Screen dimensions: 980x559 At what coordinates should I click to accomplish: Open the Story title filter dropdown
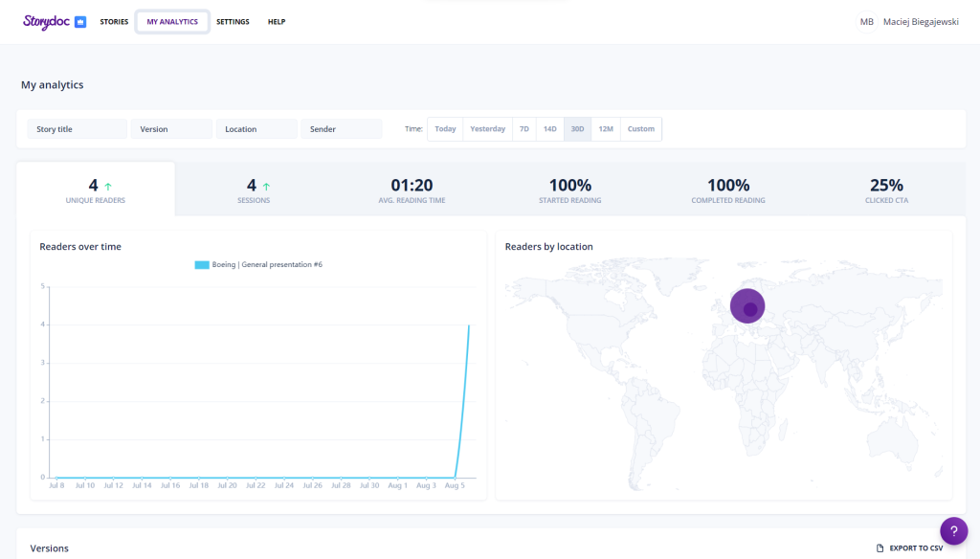pyautogui.click(x=77, y=129)
